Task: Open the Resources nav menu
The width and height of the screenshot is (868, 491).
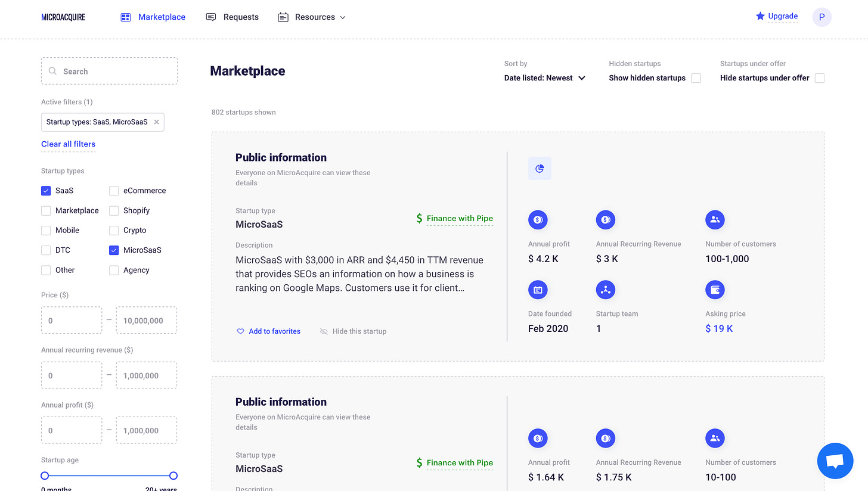Action: 315,17
